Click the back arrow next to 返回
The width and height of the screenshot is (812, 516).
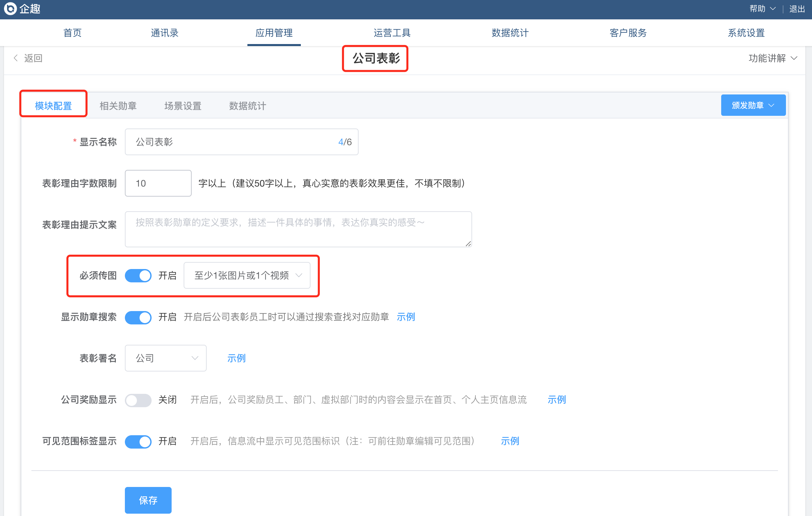click(15, 58)
